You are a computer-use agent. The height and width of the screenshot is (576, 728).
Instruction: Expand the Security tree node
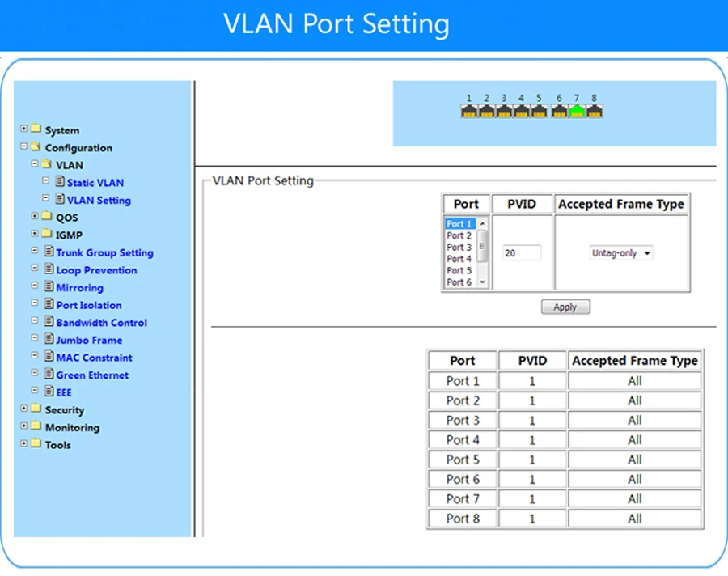click(23, 408)
